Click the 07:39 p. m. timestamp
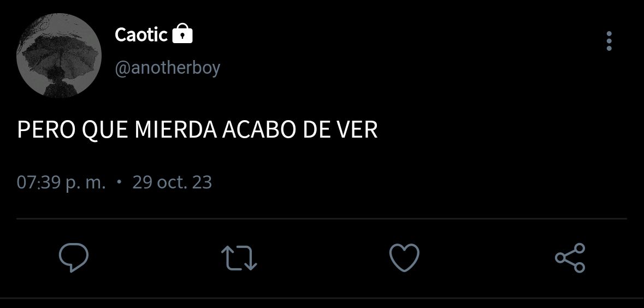Screen dimensions: 644x308 (x=61, y=182)
